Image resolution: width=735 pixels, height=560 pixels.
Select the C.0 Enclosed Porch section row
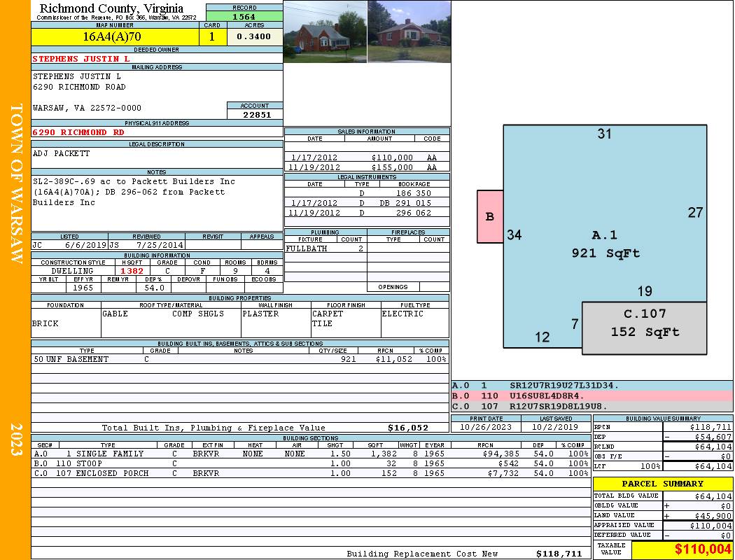(x=311, y=473)
